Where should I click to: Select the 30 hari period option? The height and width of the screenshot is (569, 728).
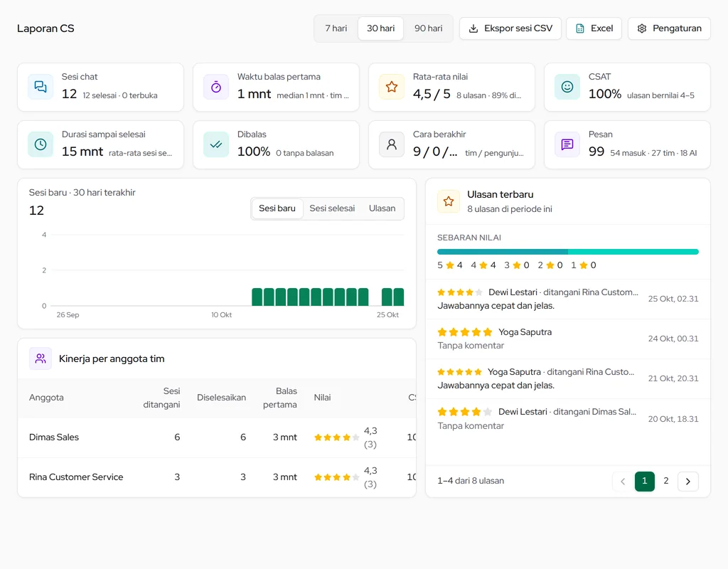pyautogui.click(x=381, y=28)
